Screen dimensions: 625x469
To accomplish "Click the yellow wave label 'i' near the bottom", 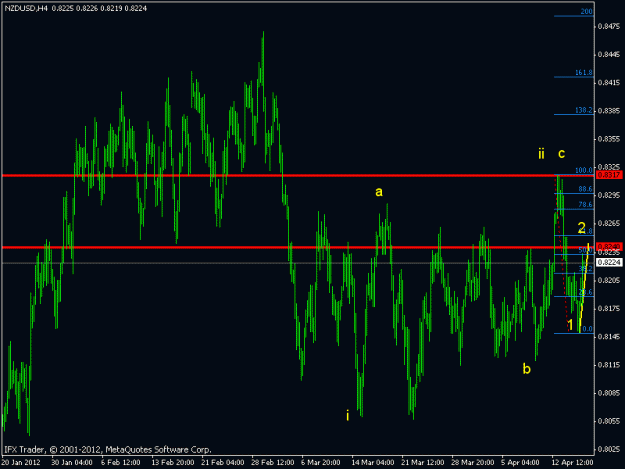I will point(348,415).
